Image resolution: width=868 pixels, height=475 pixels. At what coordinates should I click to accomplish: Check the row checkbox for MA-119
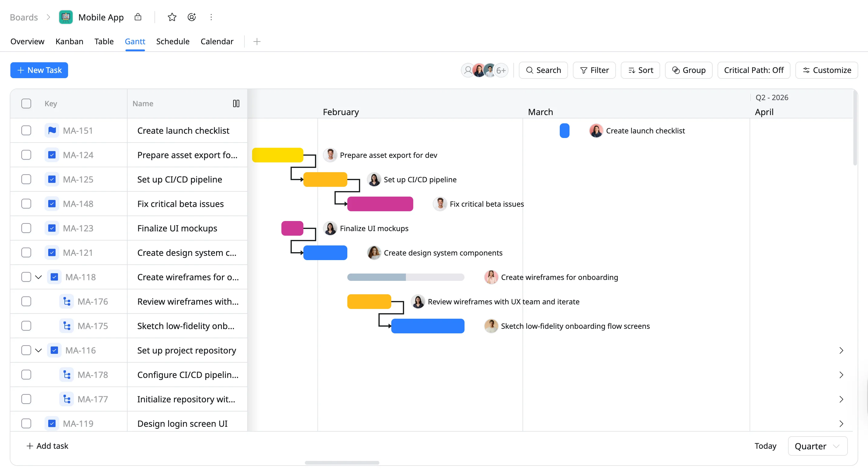point(26,423)
